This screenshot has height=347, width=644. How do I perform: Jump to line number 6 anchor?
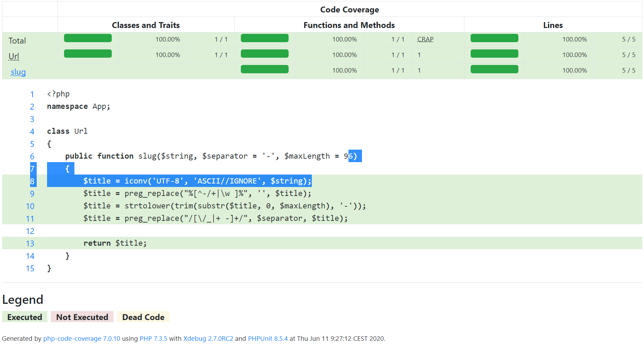pos(32,157)
